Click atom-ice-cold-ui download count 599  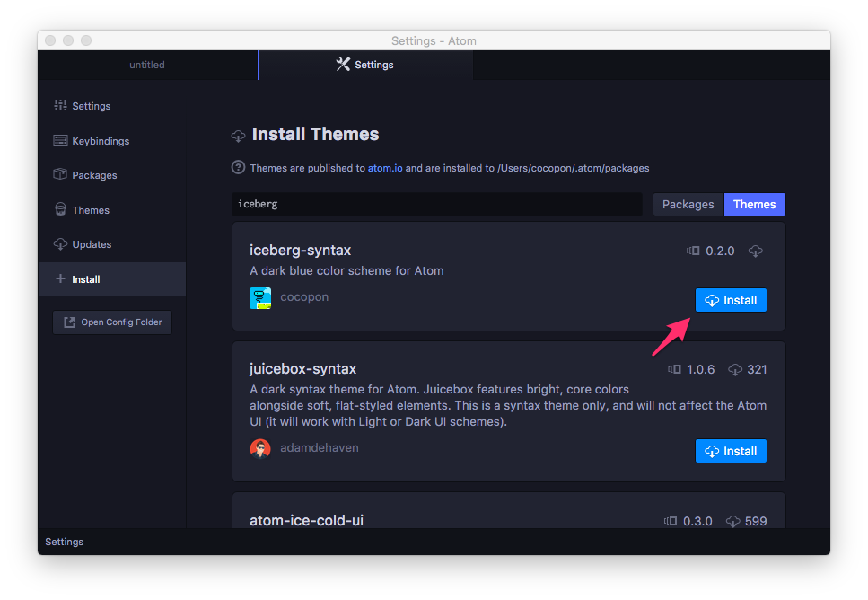tap(756, 521)
